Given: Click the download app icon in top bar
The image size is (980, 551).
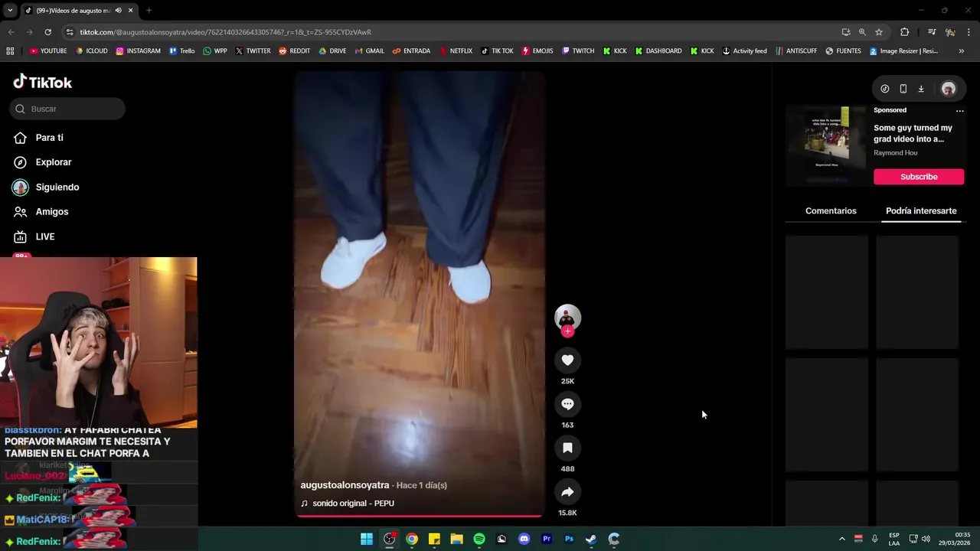Looking at the screenshot, I should coord(921,89).
